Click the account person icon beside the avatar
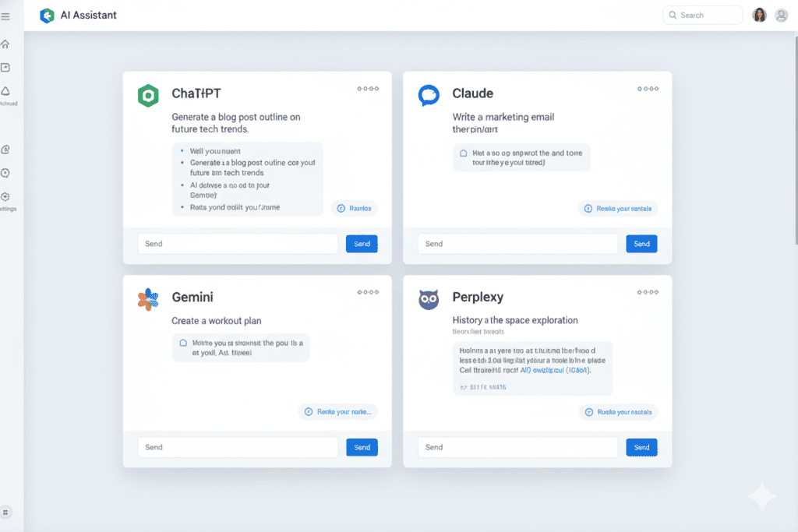The image size is (798, 532). coord(782,14)
